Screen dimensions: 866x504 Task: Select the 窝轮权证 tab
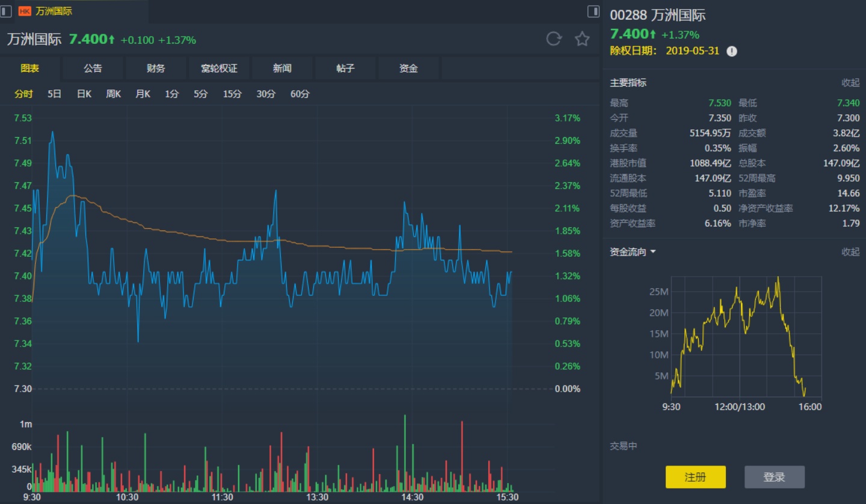(219, 69)
